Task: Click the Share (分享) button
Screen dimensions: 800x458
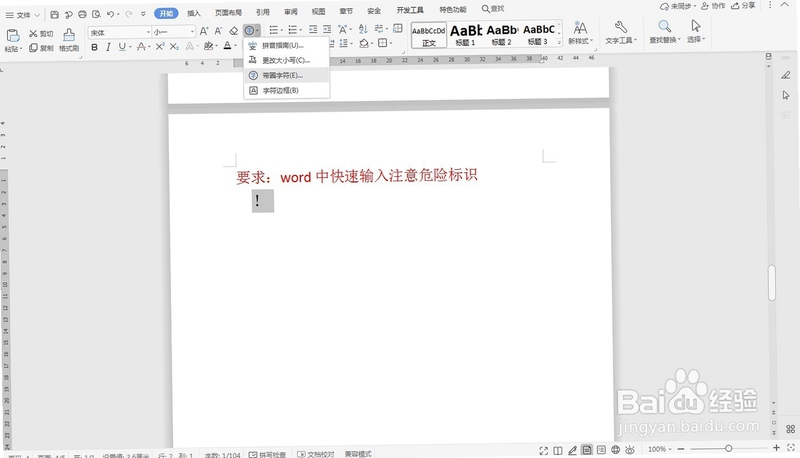Action: 743,5
